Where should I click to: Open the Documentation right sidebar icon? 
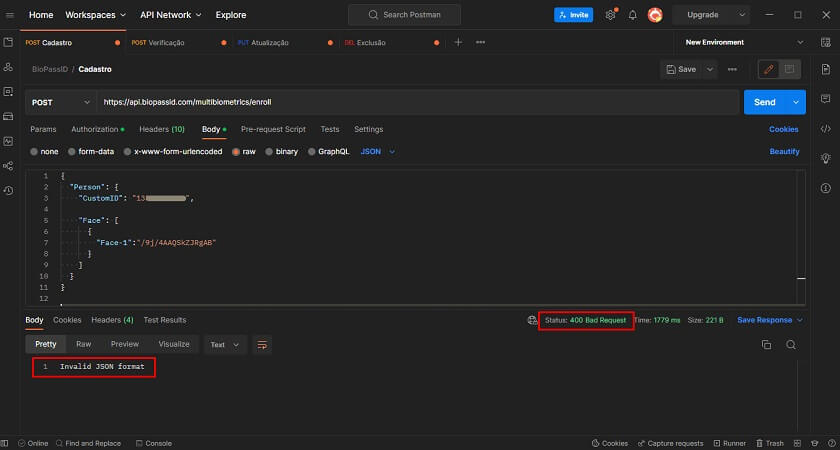(826, 69)
